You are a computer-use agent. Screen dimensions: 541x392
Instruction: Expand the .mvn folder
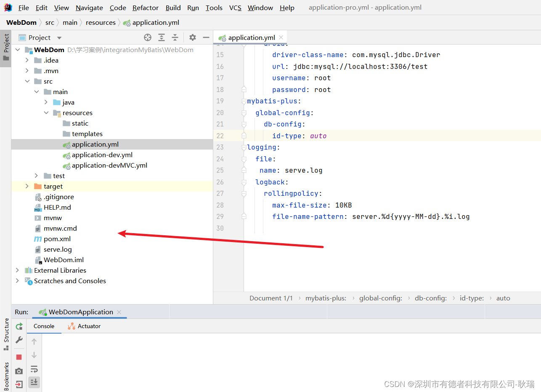point(27,71)
